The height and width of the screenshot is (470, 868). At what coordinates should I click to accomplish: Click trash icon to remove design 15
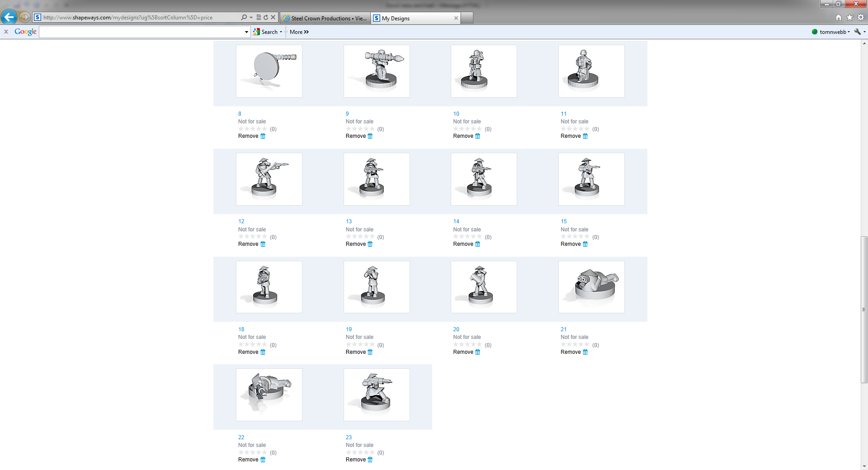pos(585,244)
